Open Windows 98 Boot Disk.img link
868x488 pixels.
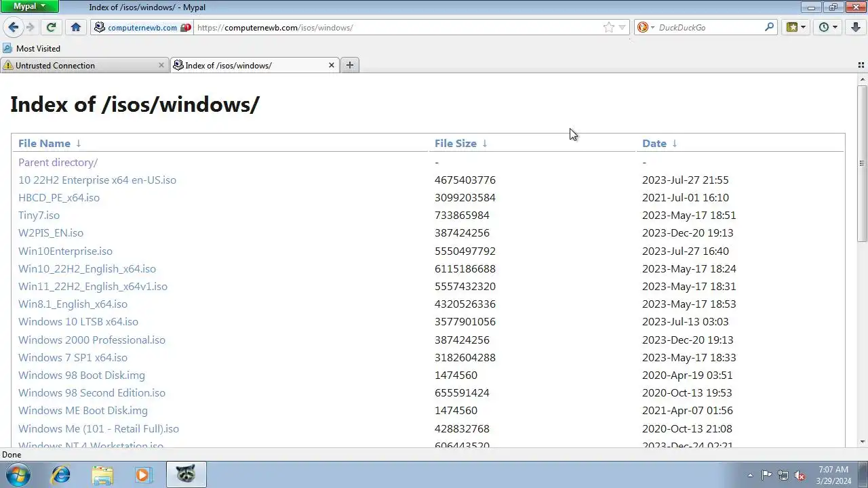(x=81, y=375)
